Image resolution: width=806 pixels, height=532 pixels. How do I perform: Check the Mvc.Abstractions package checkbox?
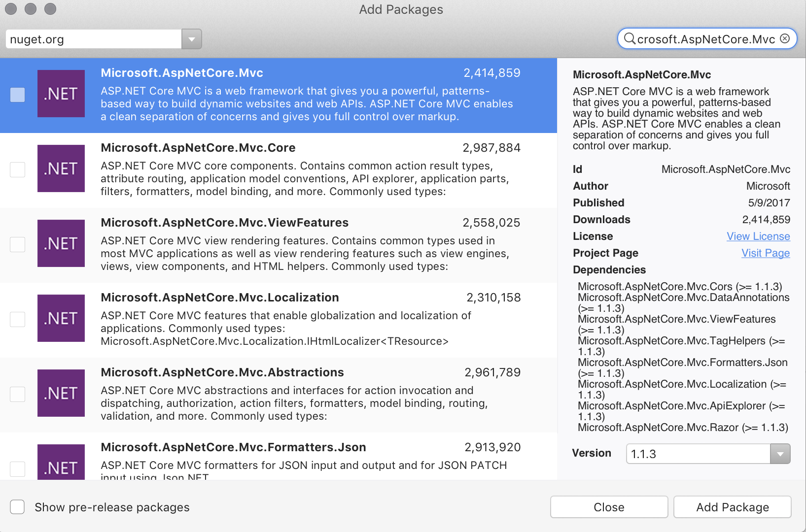(x=18, y=394)
